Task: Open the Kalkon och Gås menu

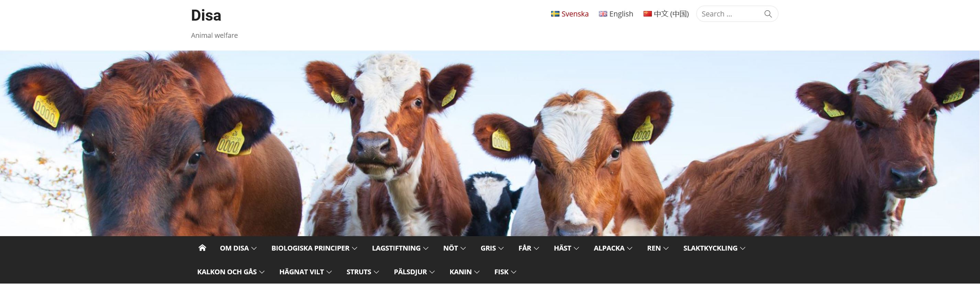Action: (x=227, y=272)
